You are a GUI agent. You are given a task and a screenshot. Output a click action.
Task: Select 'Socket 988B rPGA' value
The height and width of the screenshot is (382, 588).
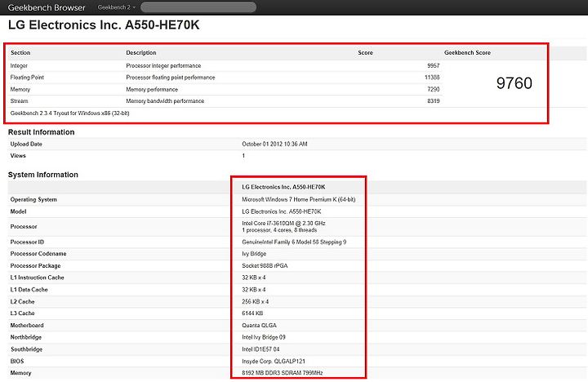[265, 266]
